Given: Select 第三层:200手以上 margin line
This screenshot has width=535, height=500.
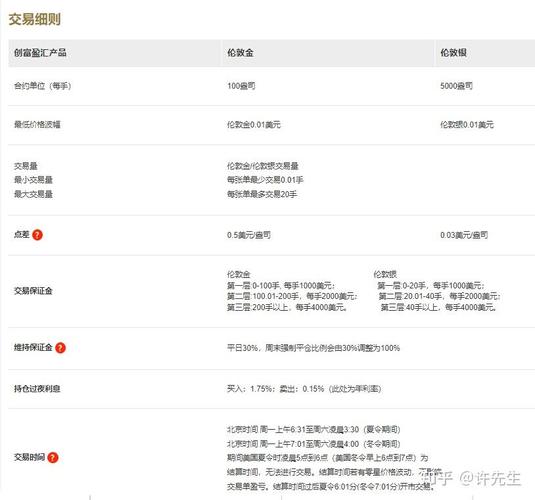Looking at the screenshot, I should 287,308.
